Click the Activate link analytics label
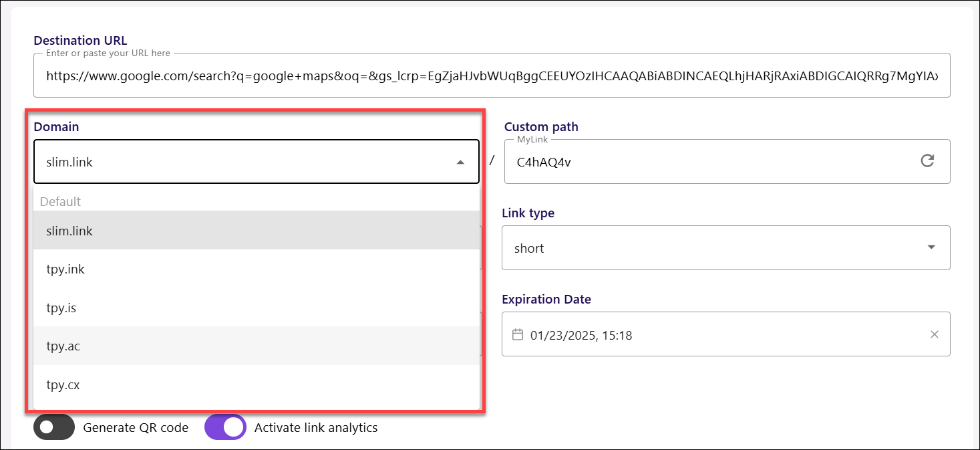The image size is (980, 450). (x=316, y=427)
